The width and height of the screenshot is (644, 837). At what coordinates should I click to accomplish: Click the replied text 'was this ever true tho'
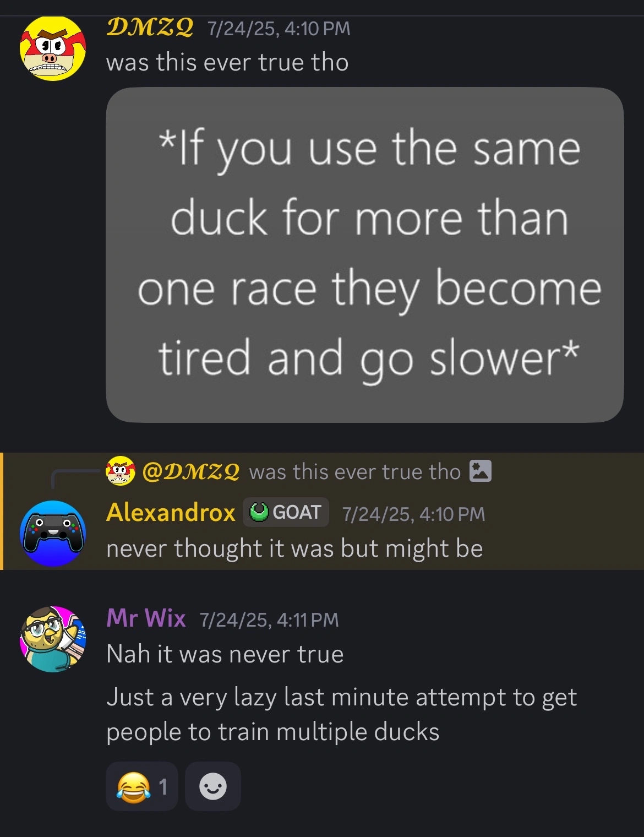pyautogui.click(x=354, y=472)
